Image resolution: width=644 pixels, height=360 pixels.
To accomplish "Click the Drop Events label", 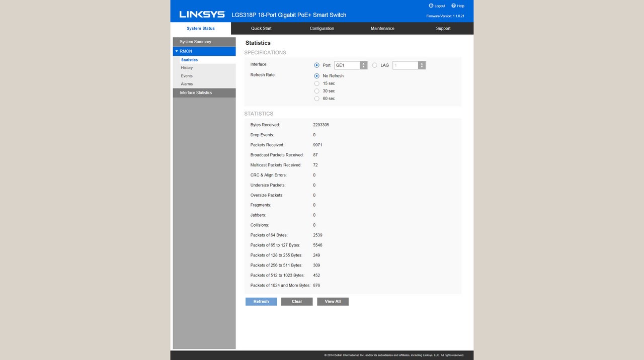I will tap(262, 135).
